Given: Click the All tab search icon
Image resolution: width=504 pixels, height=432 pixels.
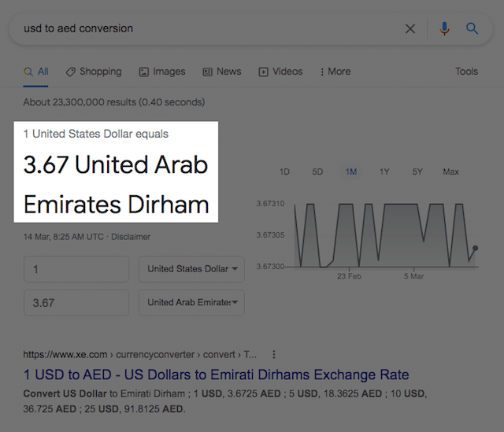Looking at the screenshot, I should pos(28,72).
